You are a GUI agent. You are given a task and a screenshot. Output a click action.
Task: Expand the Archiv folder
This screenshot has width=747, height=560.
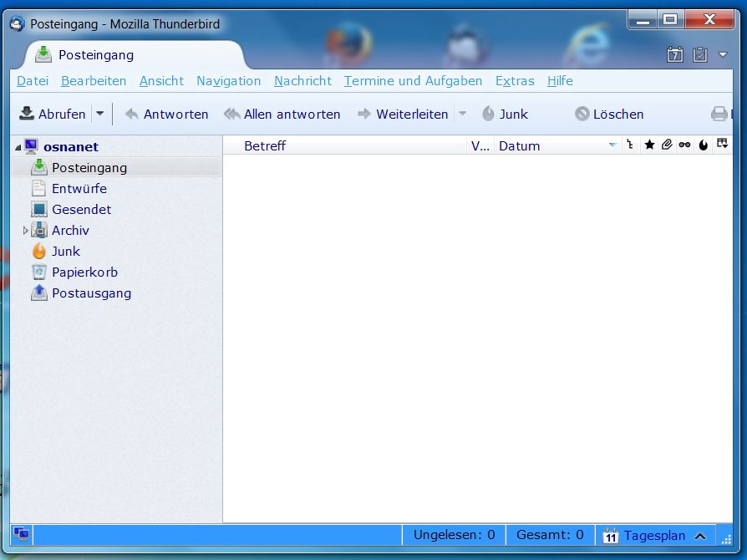[26, 231]
